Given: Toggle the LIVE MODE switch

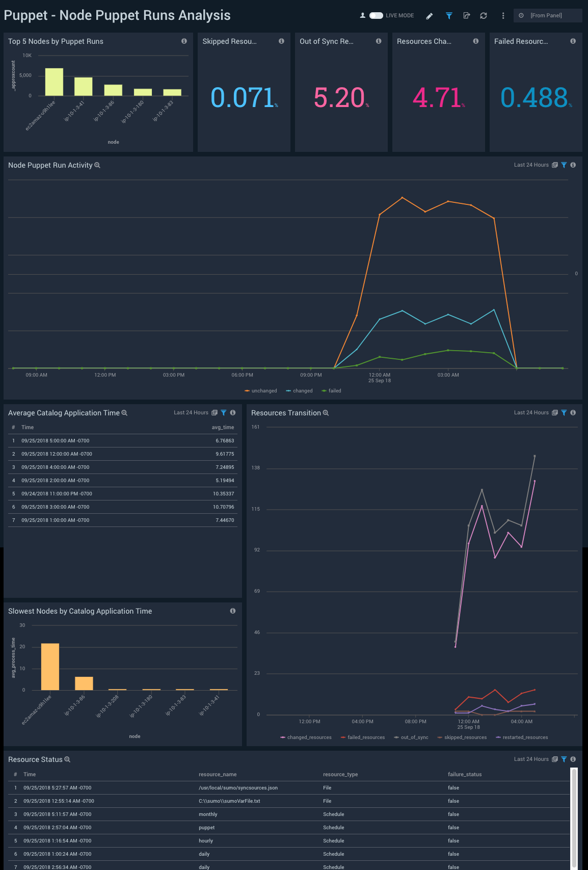Looking at the screenshot, I should (x=376, y=16).
